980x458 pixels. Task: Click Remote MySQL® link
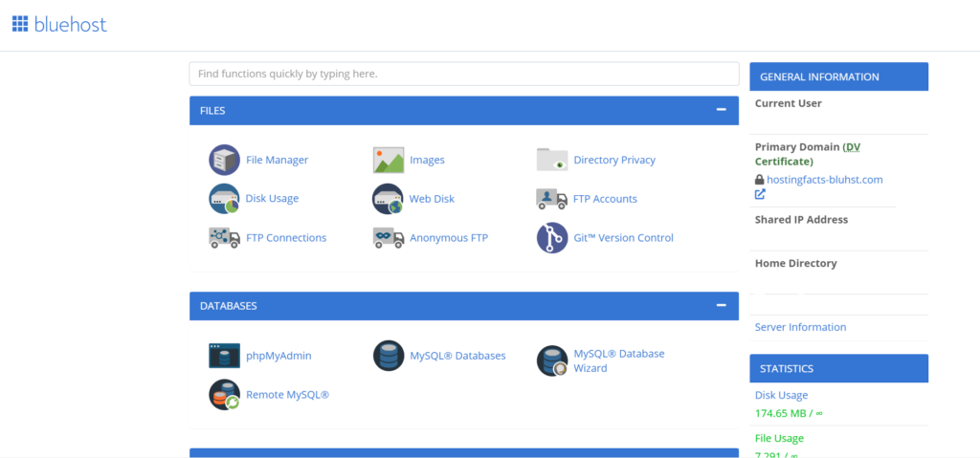(287, 395)
